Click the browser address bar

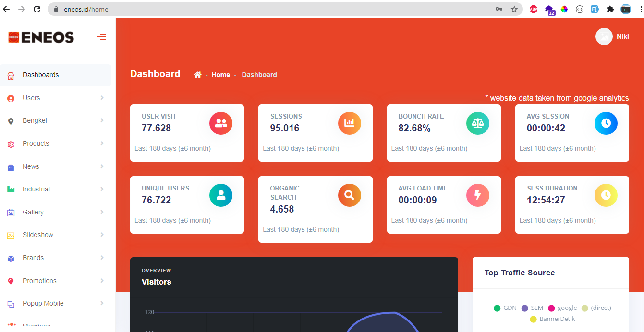click(x=274, y=9)
